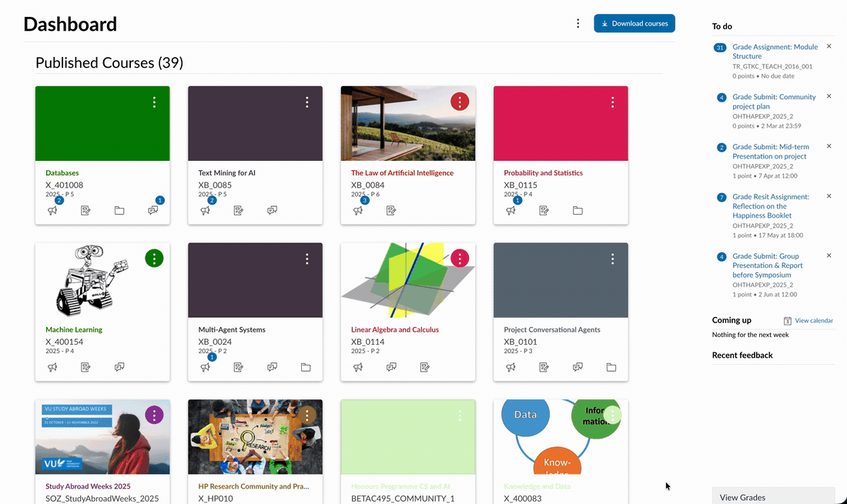The image size is (847, 504).
Task: Open Discussions icon on Machine Learning card
Action: click(x=119, y=367)
